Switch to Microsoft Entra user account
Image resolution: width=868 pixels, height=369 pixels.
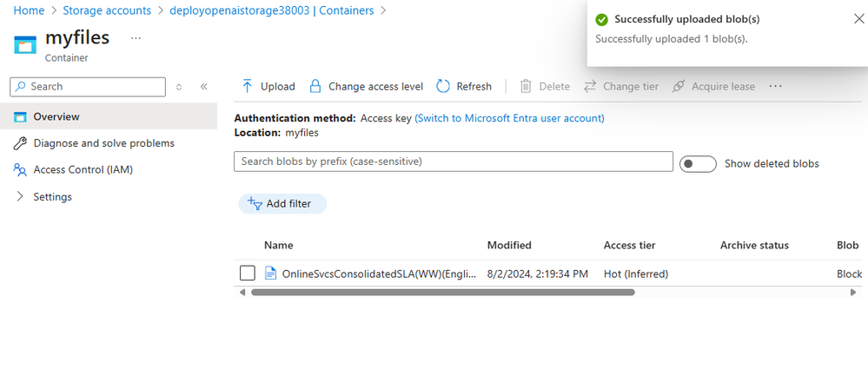tap(509, 118)
